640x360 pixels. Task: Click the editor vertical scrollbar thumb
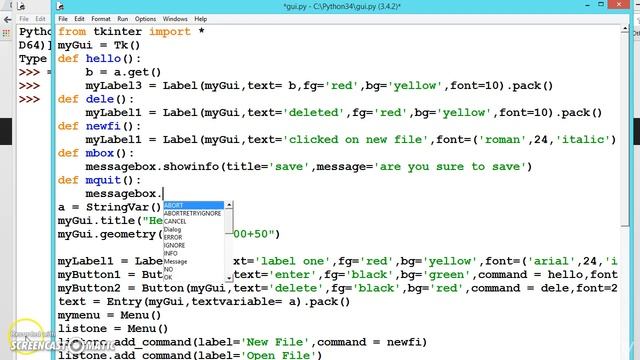pos(625,129)
